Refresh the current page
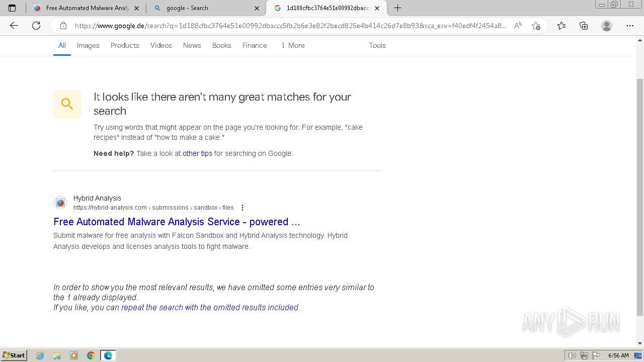This screenshot has height=362, width=644. click(36, 26)
